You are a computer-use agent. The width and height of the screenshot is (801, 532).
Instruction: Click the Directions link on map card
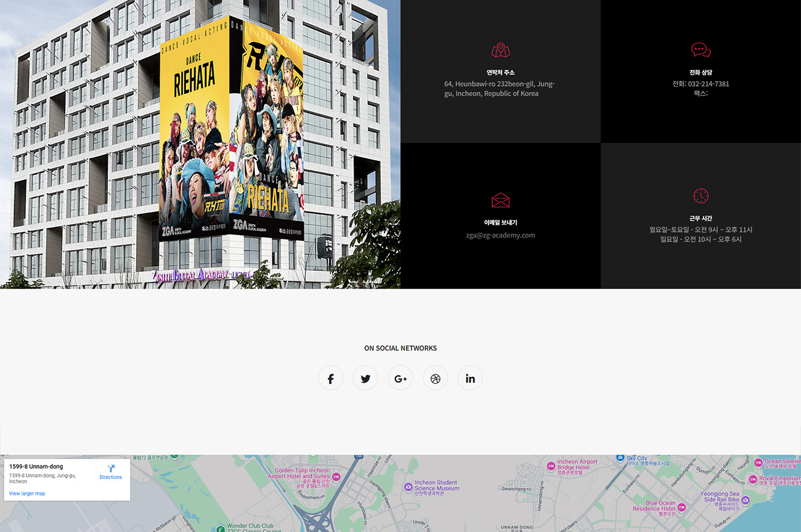pyautogui.click(x=111, y=477)
